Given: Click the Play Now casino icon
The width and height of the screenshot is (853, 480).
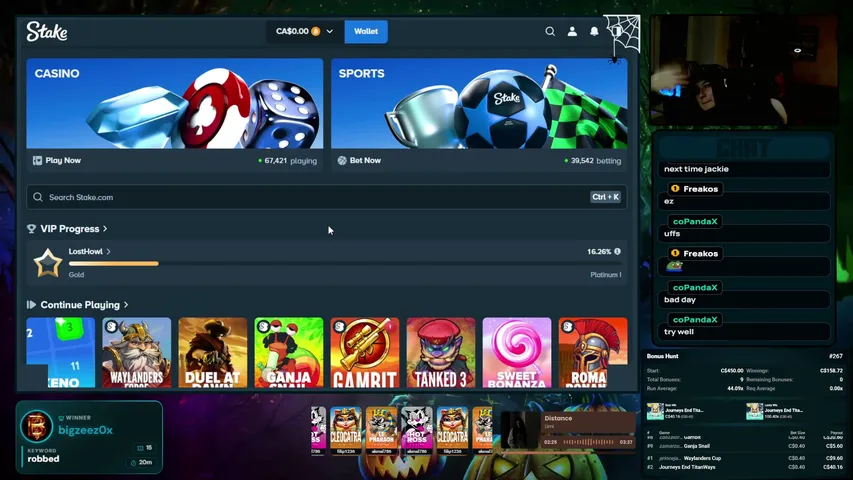Looking at the screenshot, I should [x=37, y=161].
